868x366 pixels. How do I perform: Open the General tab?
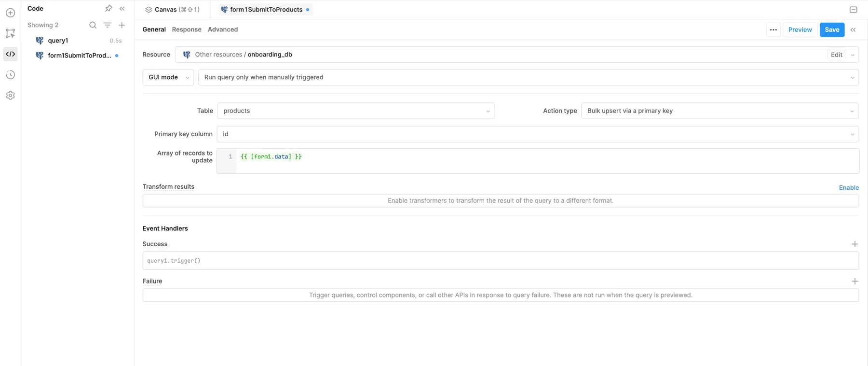click(x=154, y=29)
